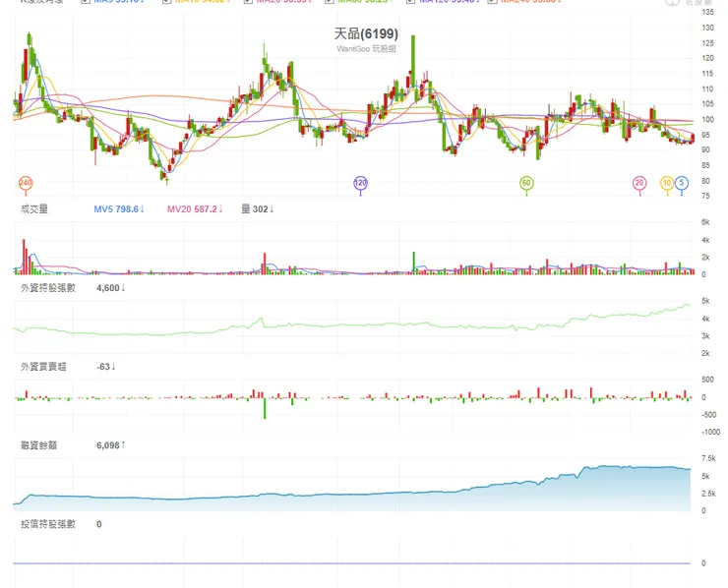The height and width of the screenshot is (588, 728).
Task: Toggle the MA10 line checkbox
Action: (x=166, y=1)
